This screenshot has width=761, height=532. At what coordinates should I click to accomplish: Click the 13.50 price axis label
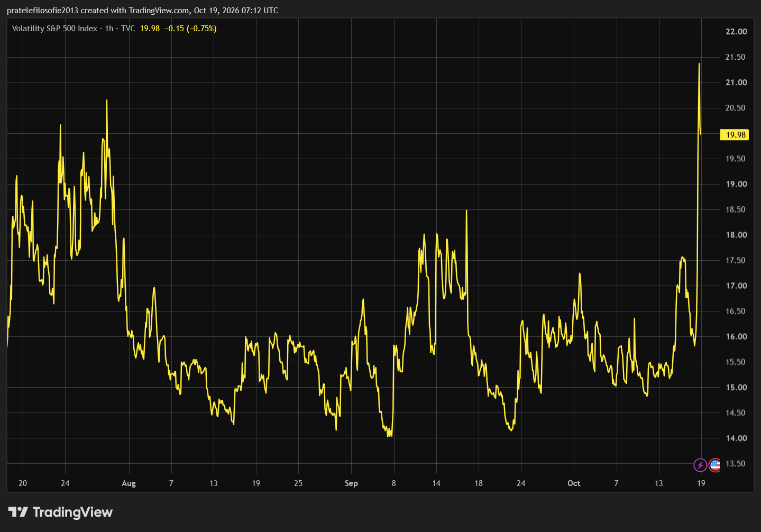click(x=736, y=463)
